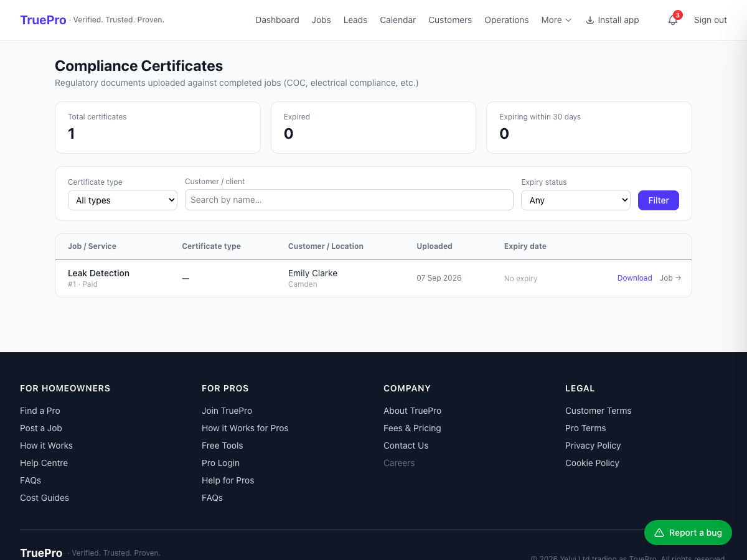Click the Expiry date column header

pyautogui.click(x=525, y=246)
